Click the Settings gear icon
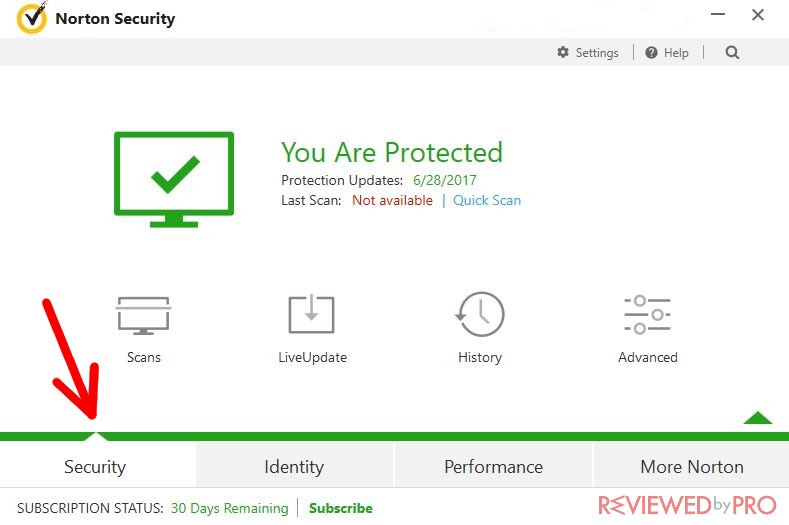The height and width of the screenshot is (525, 789). coord(563,52)
